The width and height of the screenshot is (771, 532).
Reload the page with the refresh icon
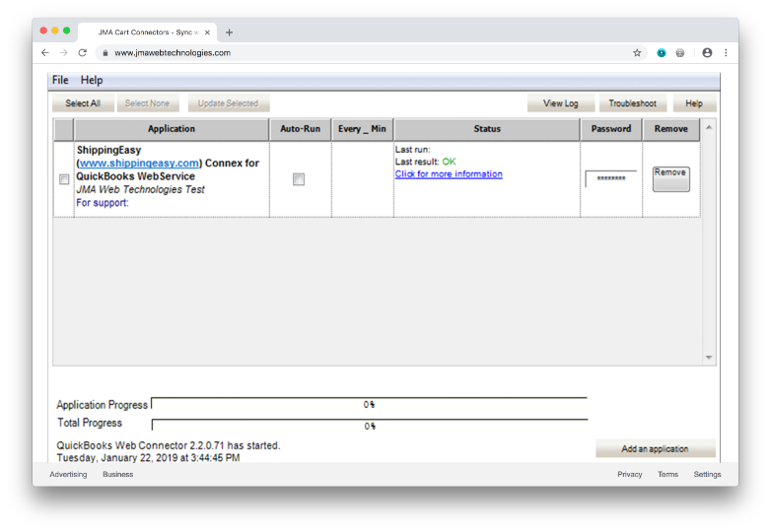(82, 52)
